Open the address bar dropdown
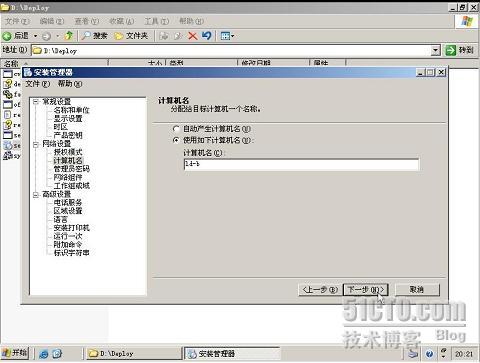 click(x=435, y=51)
